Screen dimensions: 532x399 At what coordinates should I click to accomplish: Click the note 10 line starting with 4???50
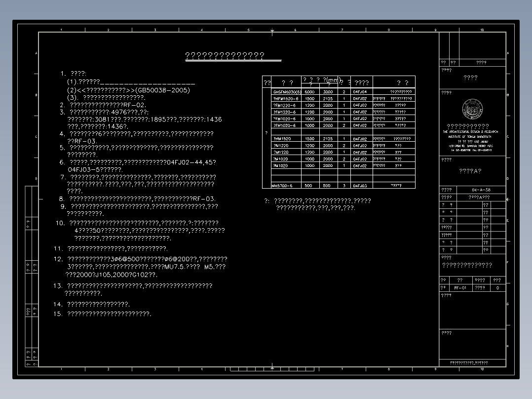coord(150,230)
